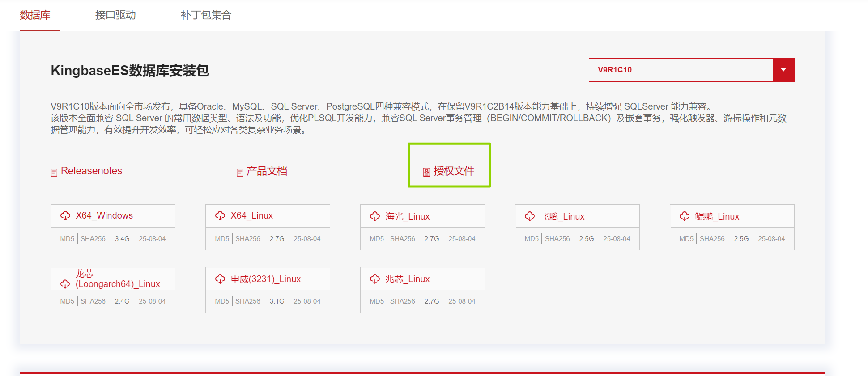Click the download cloud icon for 申威(3231)_Linux
This screenshot has height=376, width=868.
(220, 279)
